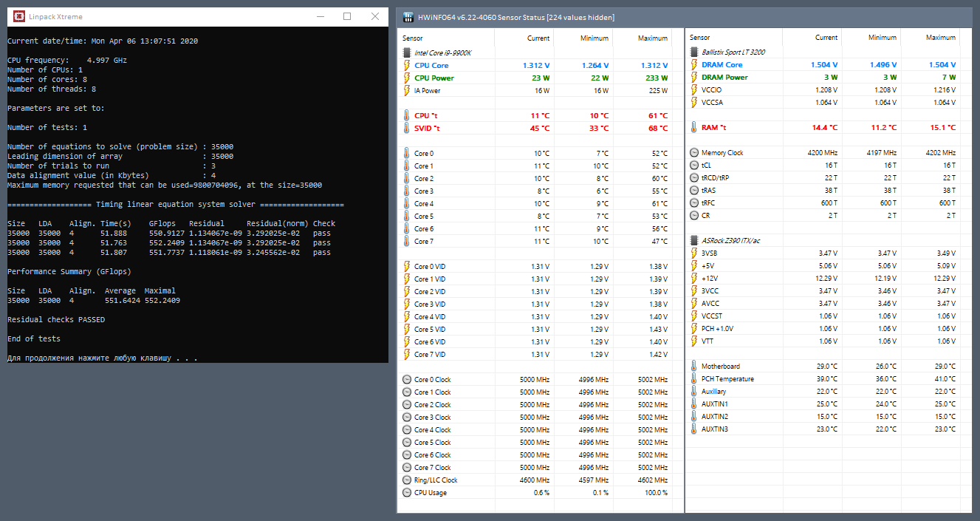Select the Auxiliary temperature row label
The height and width of the screenshot is (521, 980).
714,391
